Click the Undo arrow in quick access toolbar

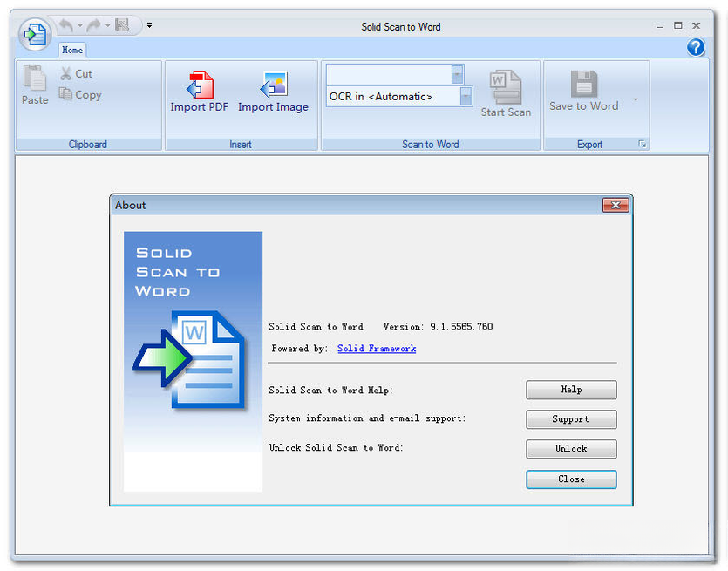click(x=66, y=25)
